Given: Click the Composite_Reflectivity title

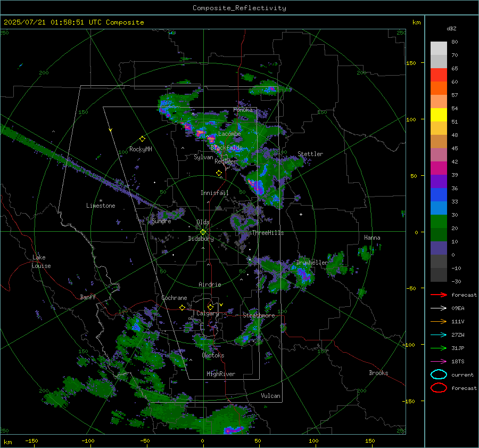Looking at the screenshot, I should point(239,8).
